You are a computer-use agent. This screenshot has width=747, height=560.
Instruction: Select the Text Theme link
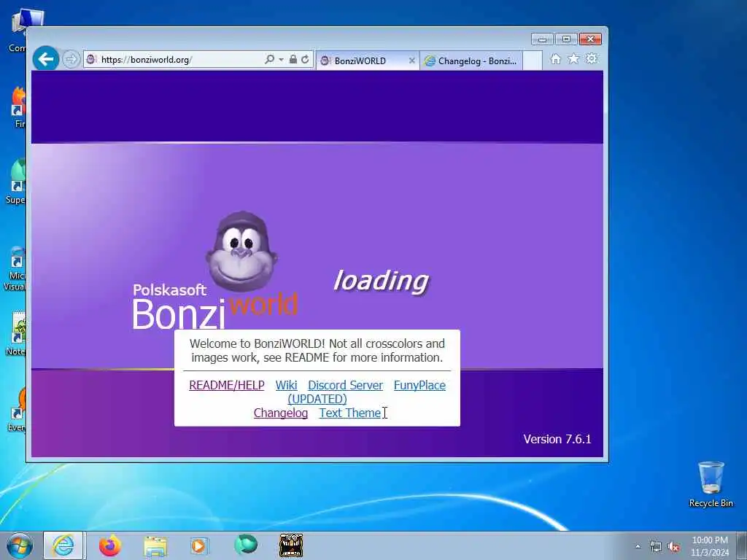pos(349,413)
